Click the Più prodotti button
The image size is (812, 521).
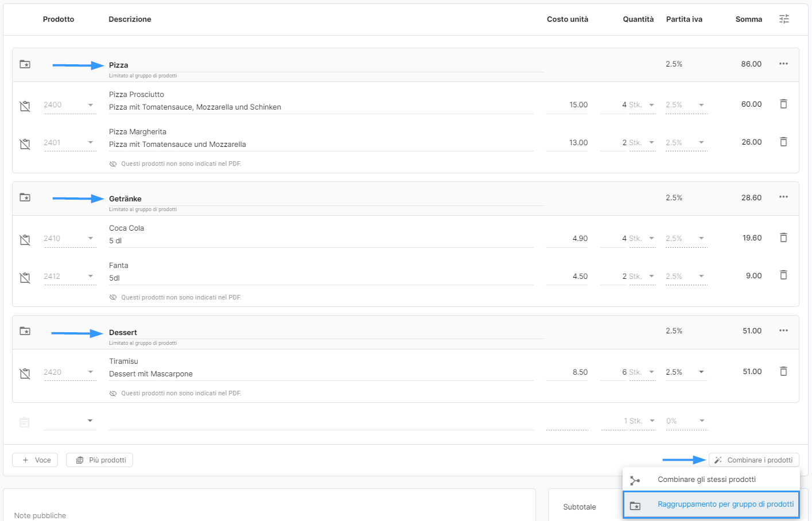click(x=100, y=460)
